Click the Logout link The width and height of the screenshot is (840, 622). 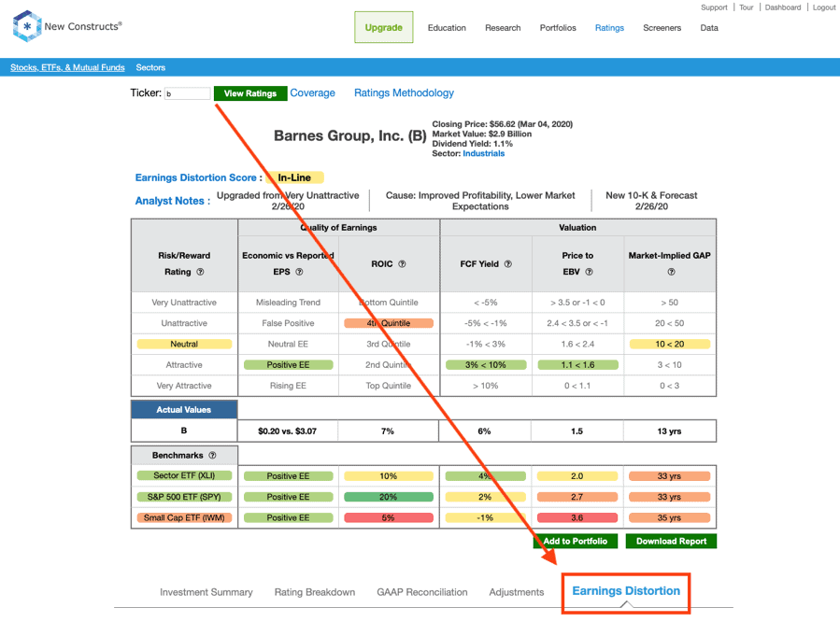[824, 7]
